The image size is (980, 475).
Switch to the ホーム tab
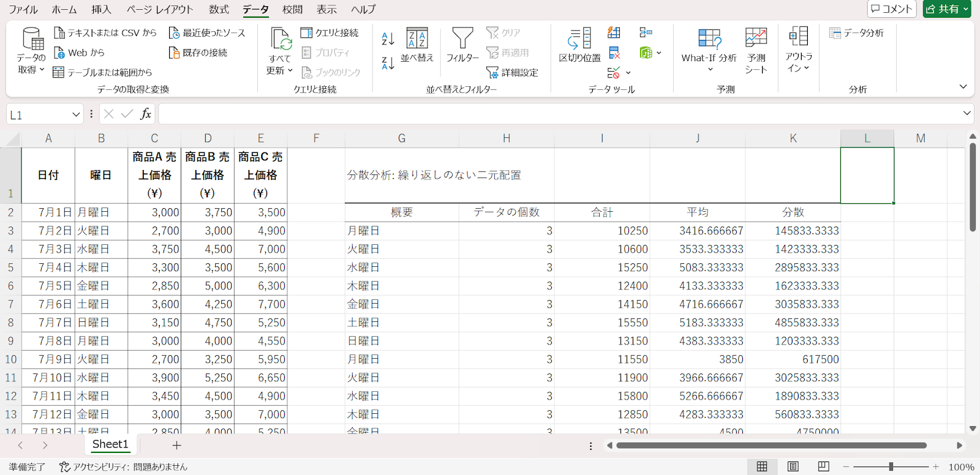tap(64, 9)
